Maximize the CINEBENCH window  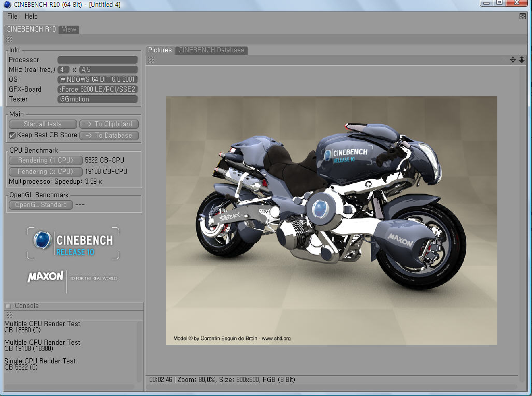[x=499, y=3]
